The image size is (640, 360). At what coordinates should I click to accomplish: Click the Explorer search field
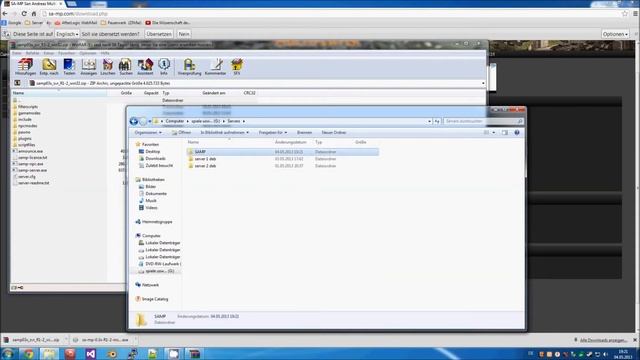pyautogui.click(x=483, y=121)
